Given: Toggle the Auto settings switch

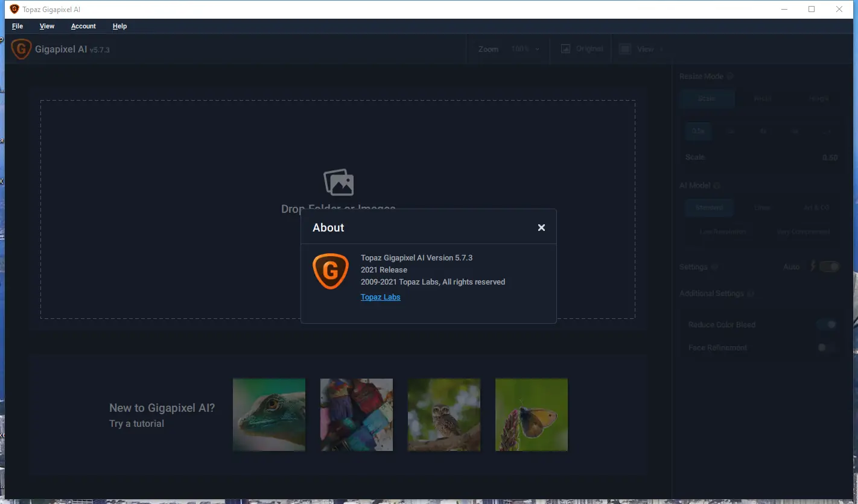Looking at the screenshot, I should [x=830, y=266].
